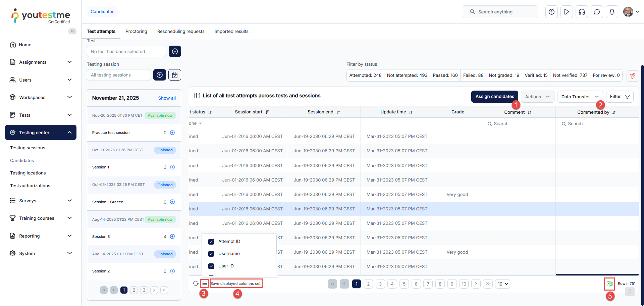Viewport: 644px width, 306px height.
Task: Open the column chooser hamburger icon
Action: pyautogui.click(x=205, y=284)
